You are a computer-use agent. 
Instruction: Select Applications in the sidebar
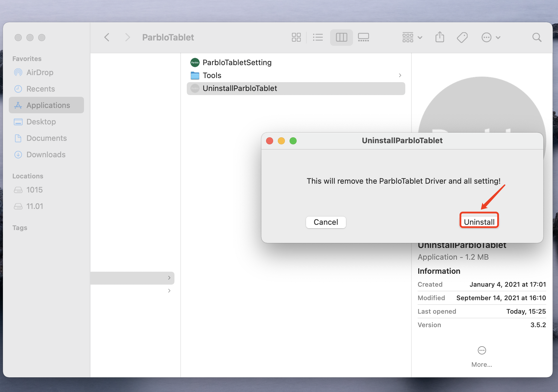tap(46, 105)
